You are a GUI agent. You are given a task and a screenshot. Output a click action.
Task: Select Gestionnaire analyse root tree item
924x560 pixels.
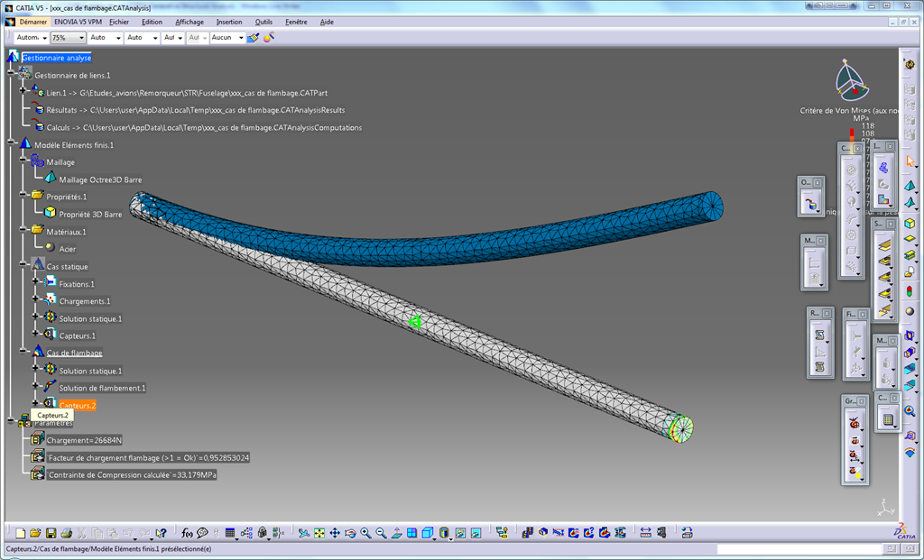(57, 58)
